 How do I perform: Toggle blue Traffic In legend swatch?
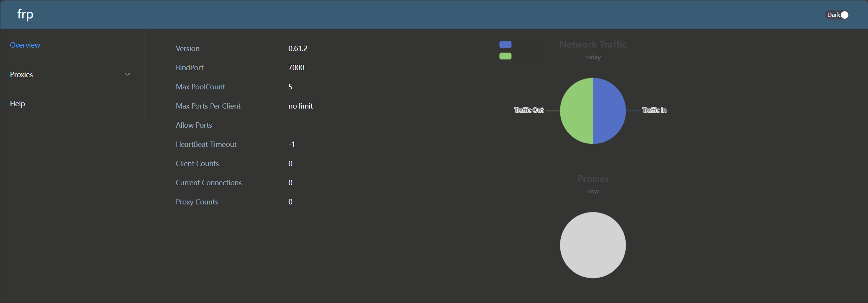505,44
